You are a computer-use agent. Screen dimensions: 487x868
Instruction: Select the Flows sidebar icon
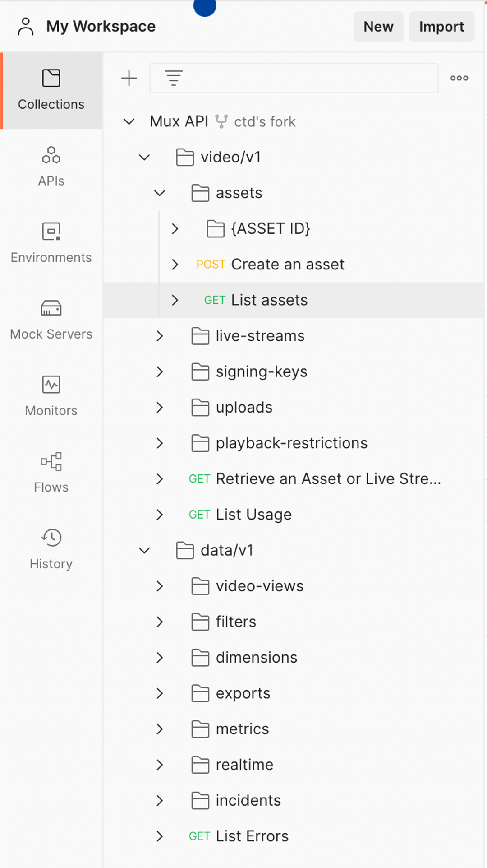click(51, 472)
